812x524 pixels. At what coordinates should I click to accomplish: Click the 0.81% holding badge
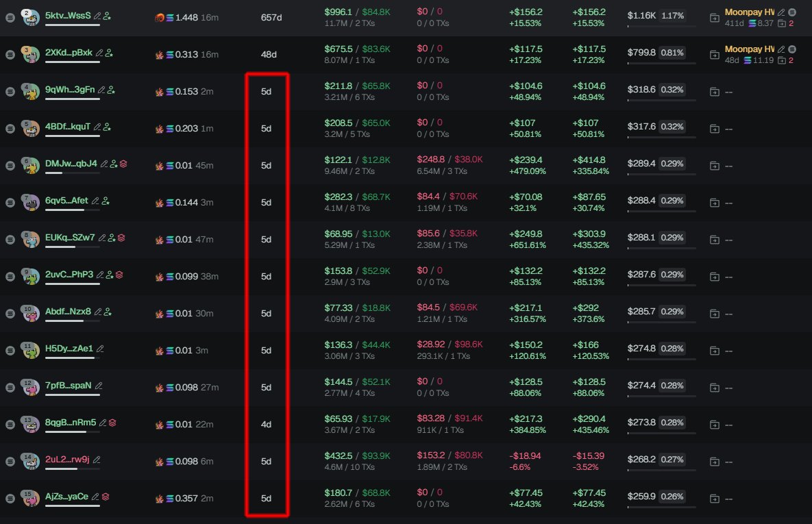point(671,52)
